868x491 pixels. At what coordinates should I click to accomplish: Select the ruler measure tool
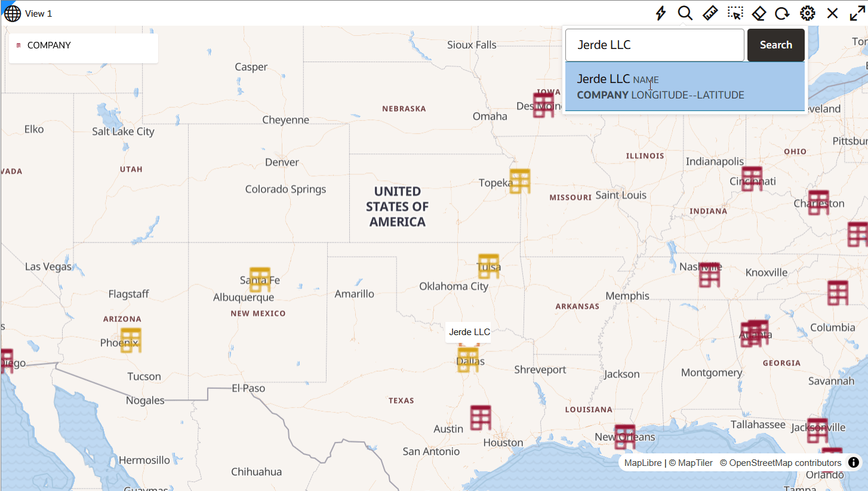click(710, 13)
